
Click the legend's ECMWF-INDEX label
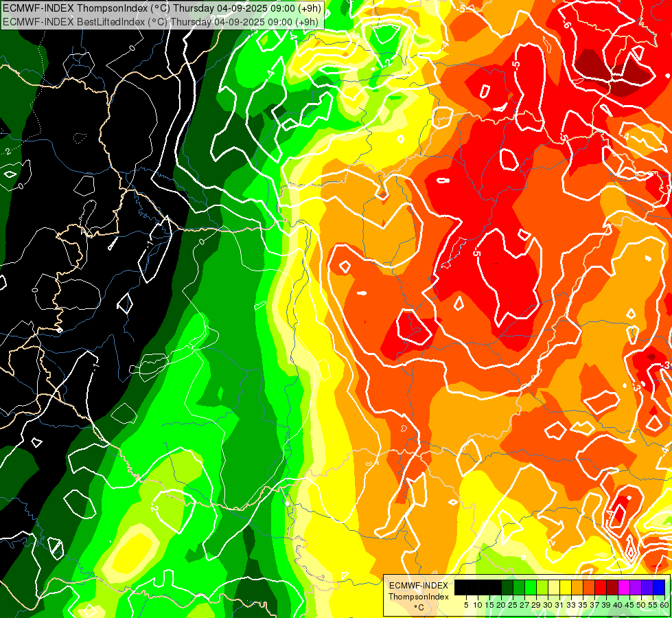pos(419,586)
